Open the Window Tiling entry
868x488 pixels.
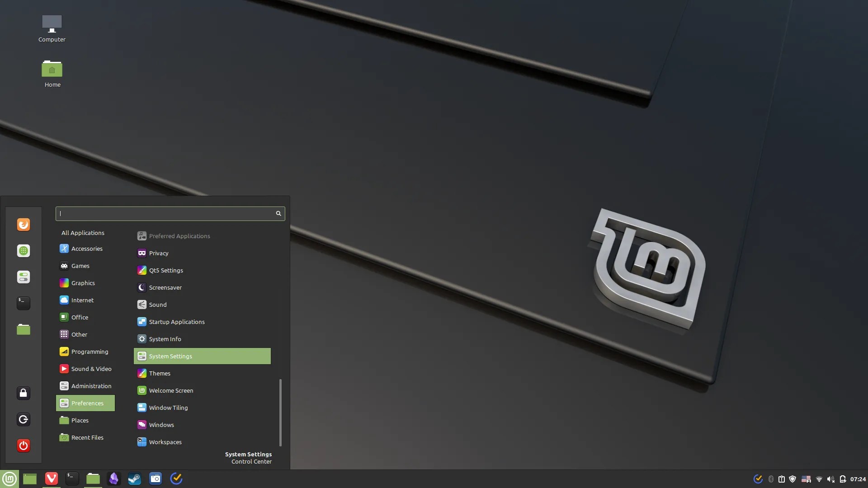[x=168, y=408]
